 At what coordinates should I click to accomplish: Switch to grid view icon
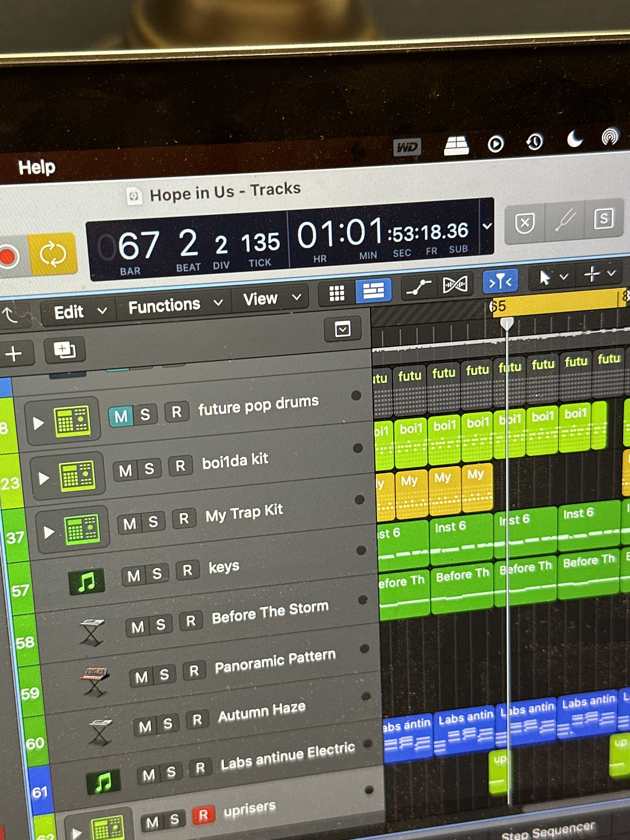[337, 293]
